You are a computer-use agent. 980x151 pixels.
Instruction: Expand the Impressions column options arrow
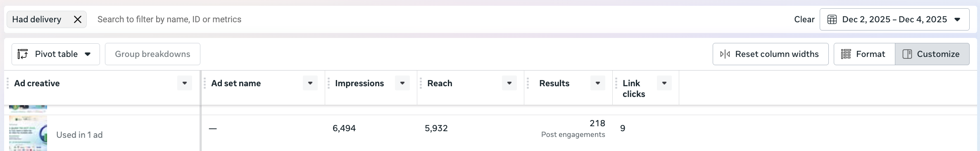point(402,83)
